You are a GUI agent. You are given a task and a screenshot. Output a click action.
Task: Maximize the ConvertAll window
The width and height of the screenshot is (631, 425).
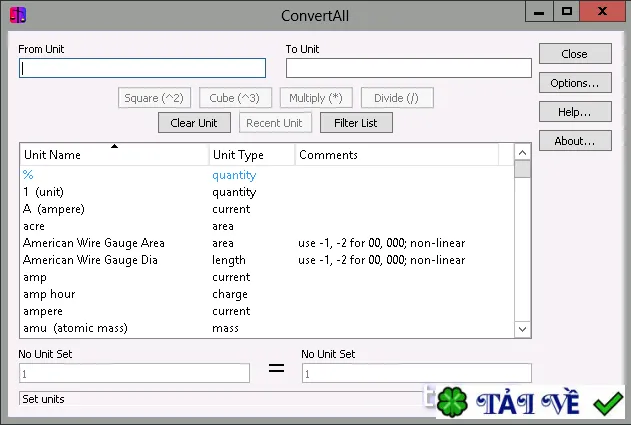pos(567,12)
